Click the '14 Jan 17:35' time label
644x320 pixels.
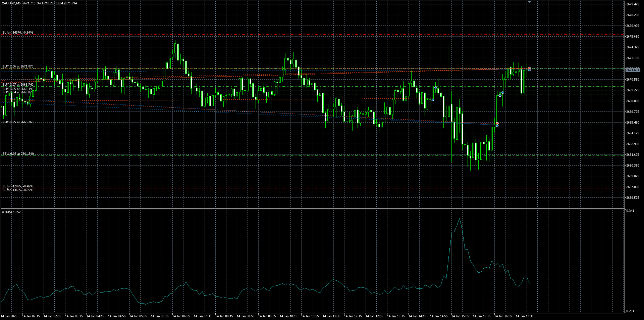point(525,316)
